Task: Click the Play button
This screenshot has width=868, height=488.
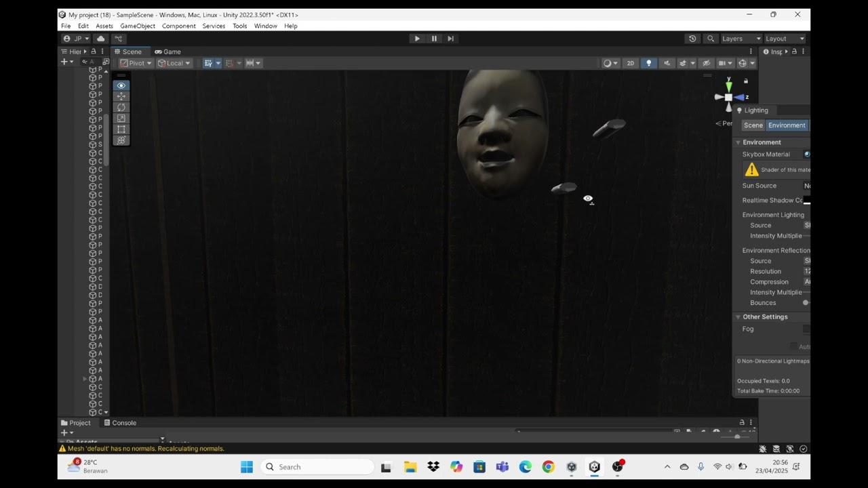Action: coord(417,39)
